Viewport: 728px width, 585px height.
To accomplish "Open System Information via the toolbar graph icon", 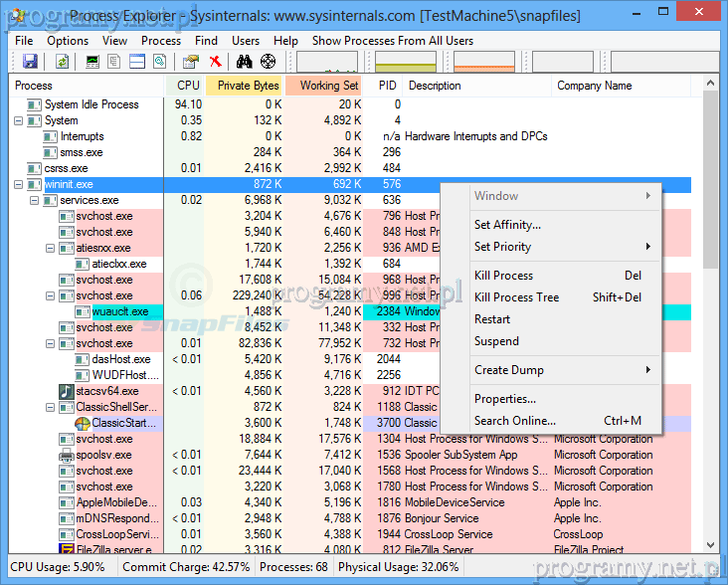I will [x=92, y=62].
